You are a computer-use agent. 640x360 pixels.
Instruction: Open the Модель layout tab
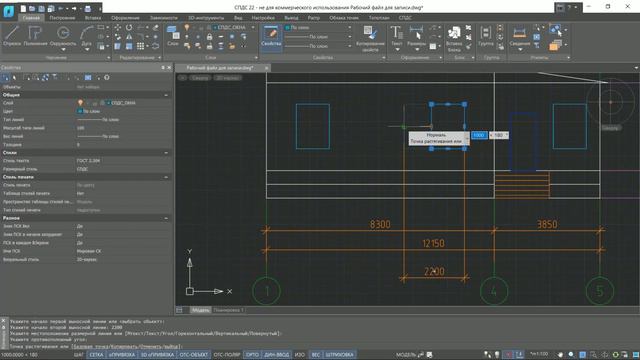click(200, 310)
